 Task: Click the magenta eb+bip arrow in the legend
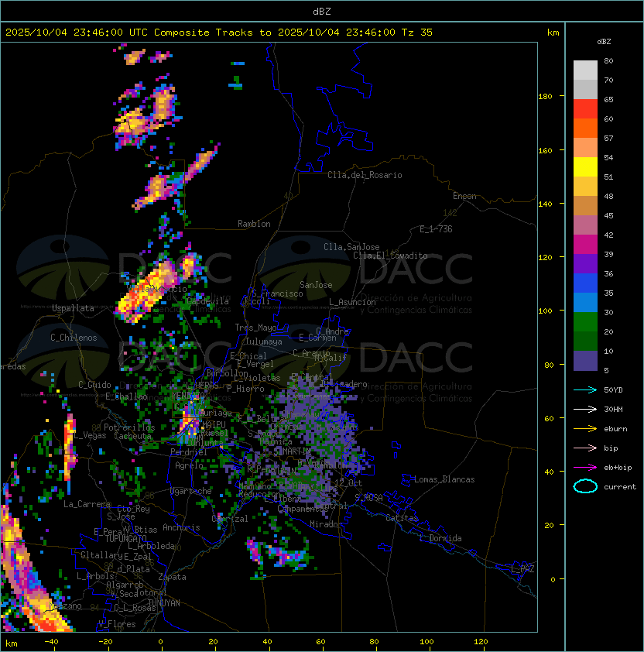tap(585, 468)
